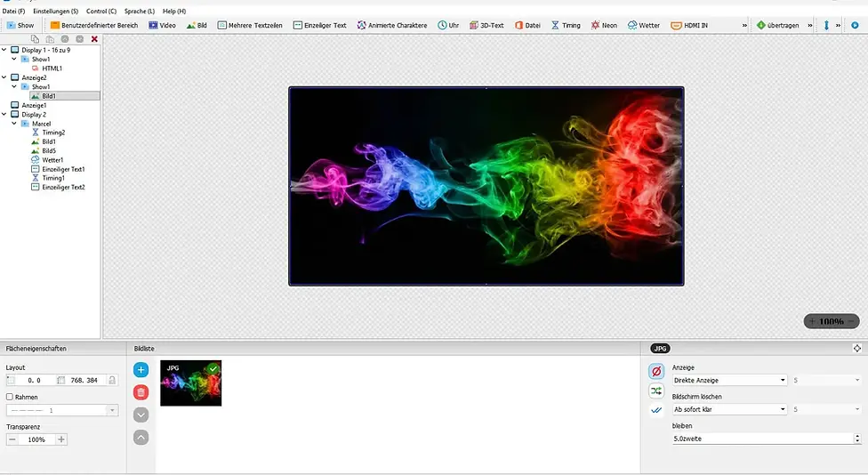The image size is (868, 475).
Task: Toggle the random shuffle effect icon
Action: pos(656,390)
